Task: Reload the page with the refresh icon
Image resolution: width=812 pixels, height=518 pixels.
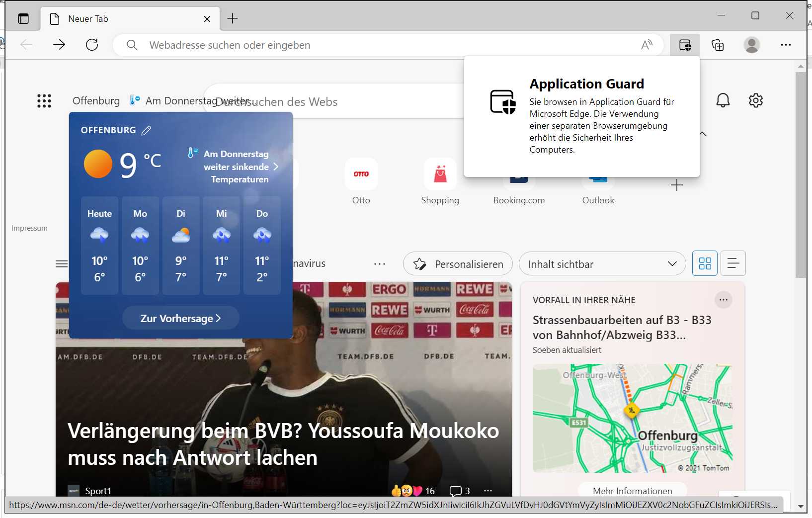Action: click(92, 44)
